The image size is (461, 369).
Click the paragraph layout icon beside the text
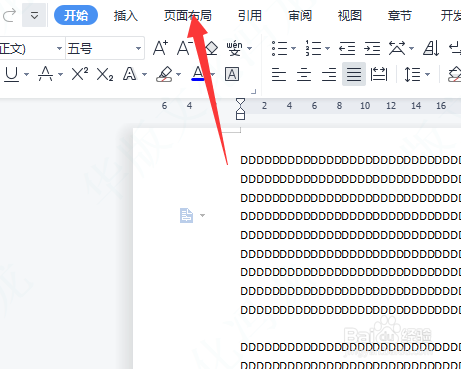pyautogui.click(x=186, y=215)
